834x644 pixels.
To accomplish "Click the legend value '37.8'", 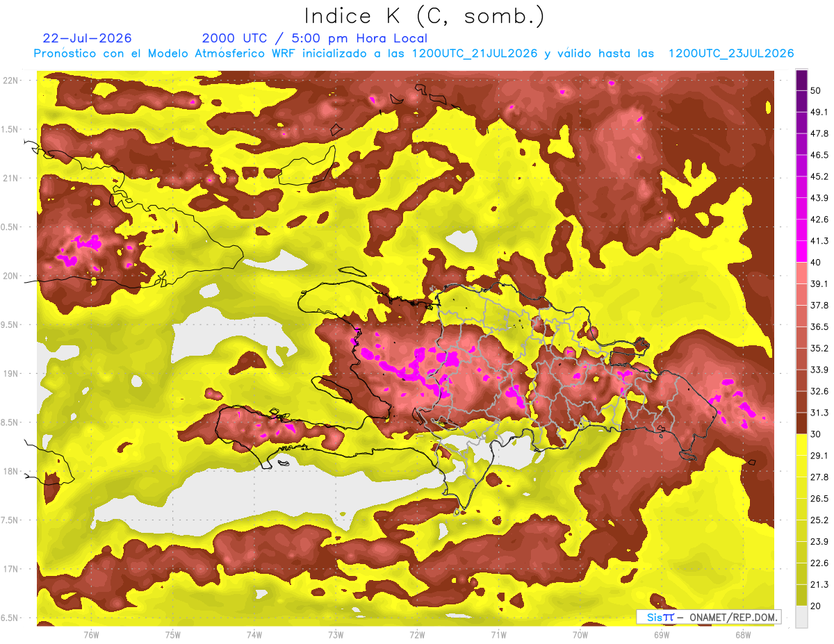I will tap(819, 305).
